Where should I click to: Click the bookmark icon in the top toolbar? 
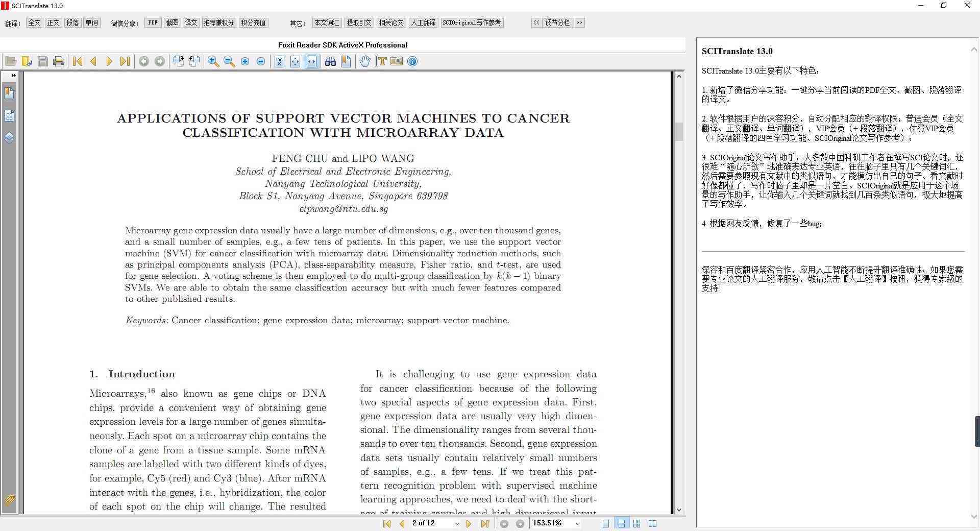(x=346, y=61)
